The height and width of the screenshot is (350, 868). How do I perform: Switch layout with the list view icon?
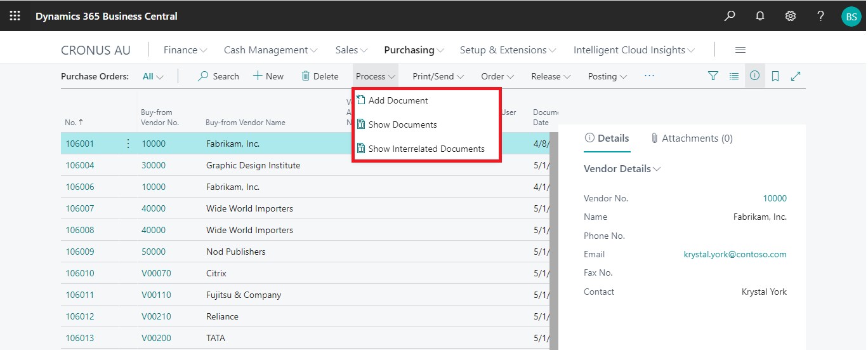[x=734, y=76]
